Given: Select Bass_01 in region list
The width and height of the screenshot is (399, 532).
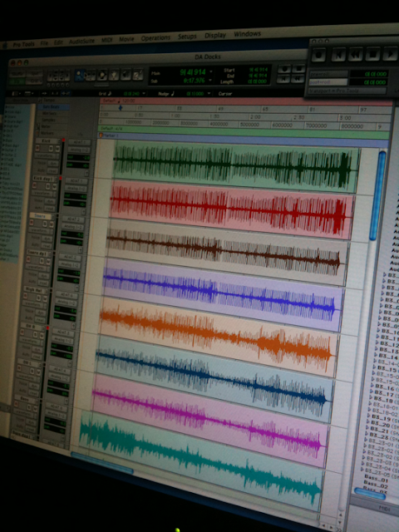Looking at the screenshot, I should (x=376, y=480).
